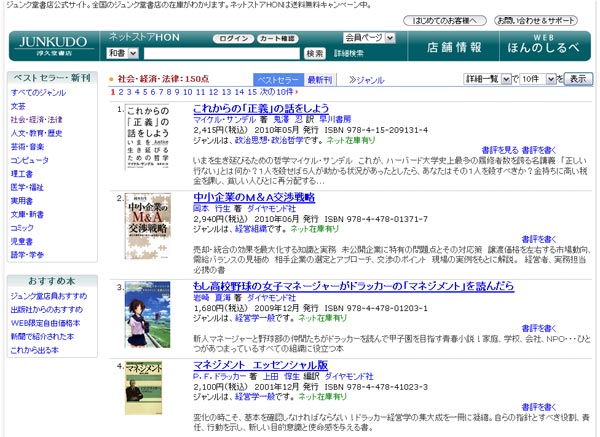Open the 和書 category dropdown
The height and width of the screenshot is (437, 600).
(122, 53)
